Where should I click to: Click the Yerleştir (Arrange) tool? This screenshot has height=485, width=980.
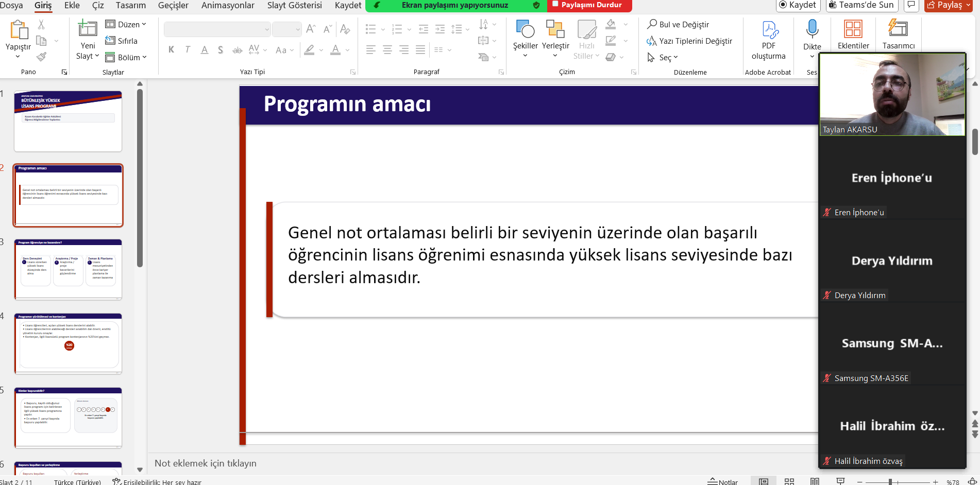tap(555, 39)
